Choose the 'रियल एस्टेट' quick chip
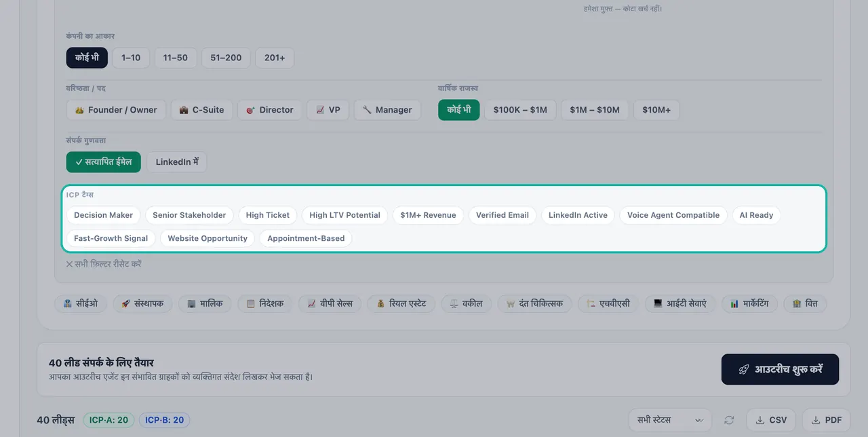This screenshot has width=868, height=437. coord(401,303)
